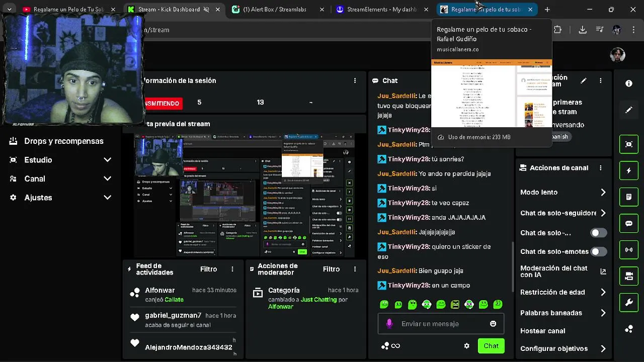Open Chat de solo-seguidores options arrow

pos(603,213)
